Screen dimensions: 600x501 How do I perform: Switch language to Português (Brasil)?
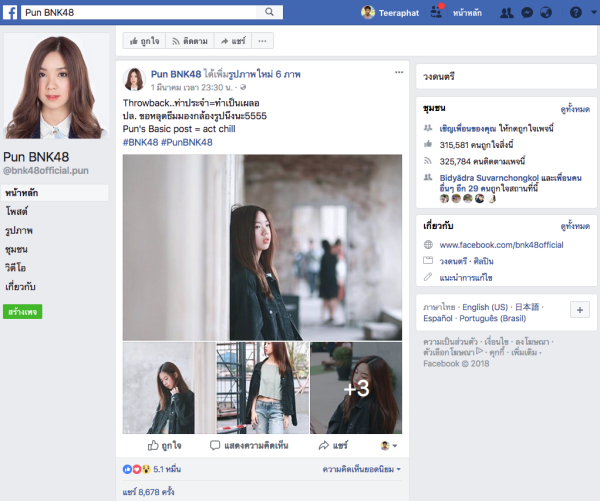coord(492,318)
